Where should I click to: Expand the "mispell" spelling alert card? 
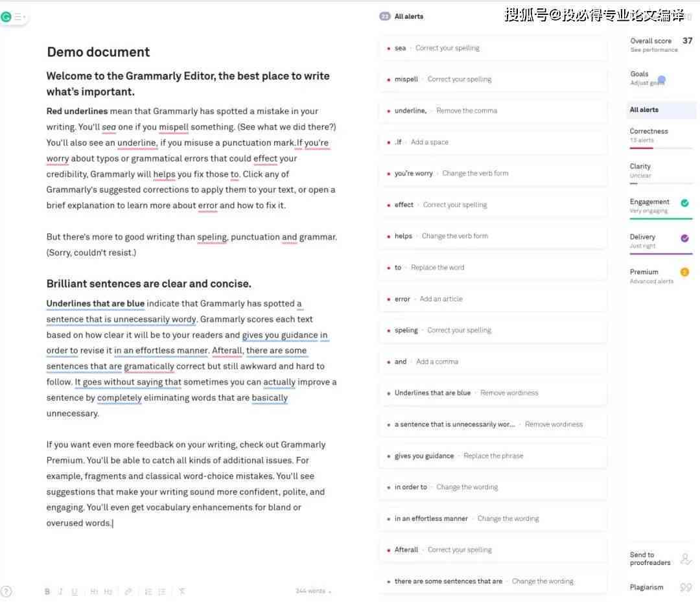pos(493,79)
